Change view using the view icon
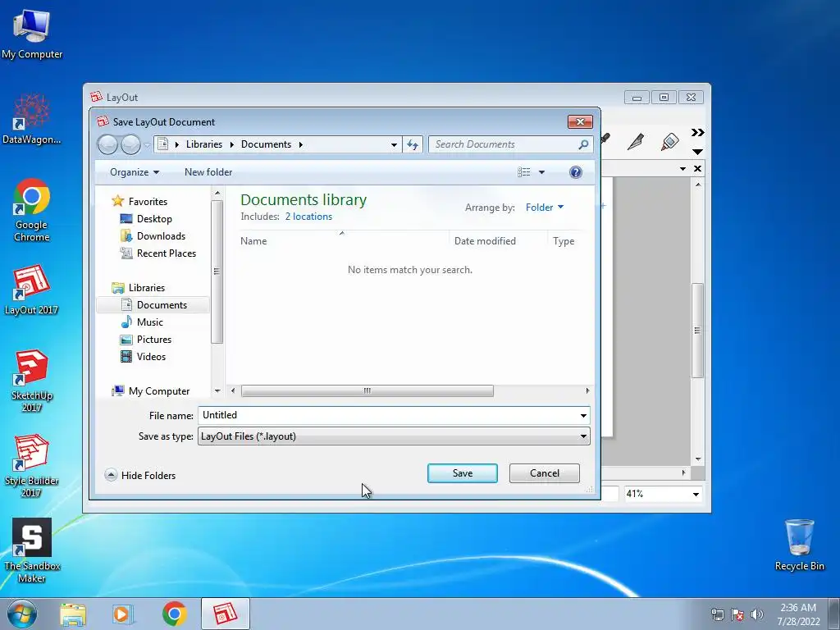The image size is (840, 630). (524, 172)
